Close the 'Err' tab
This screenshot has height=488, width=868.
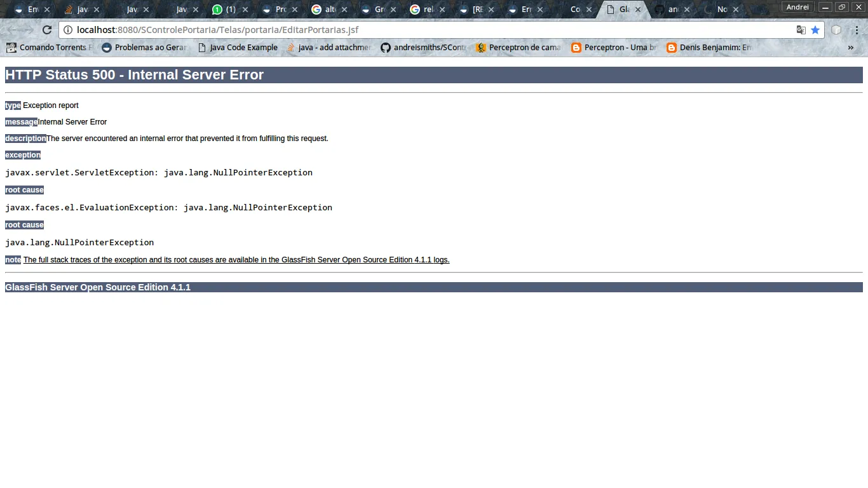[x=540, y=10]
